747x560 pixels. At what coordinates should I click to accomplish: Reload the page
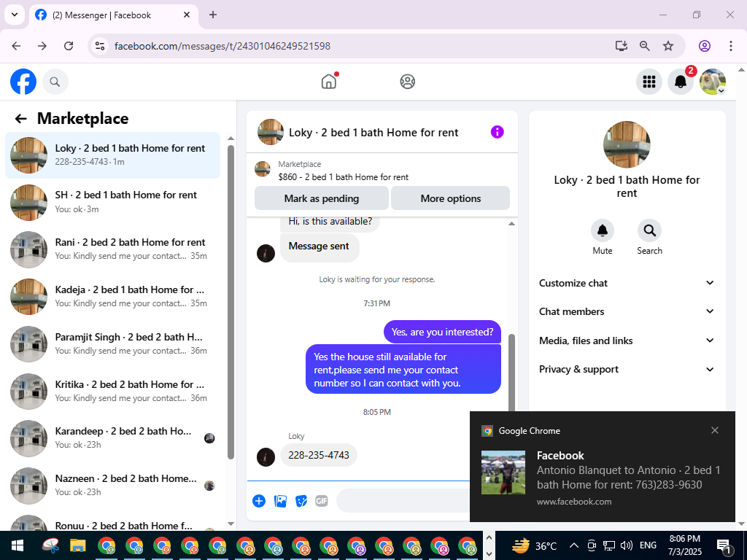point(69,46)
